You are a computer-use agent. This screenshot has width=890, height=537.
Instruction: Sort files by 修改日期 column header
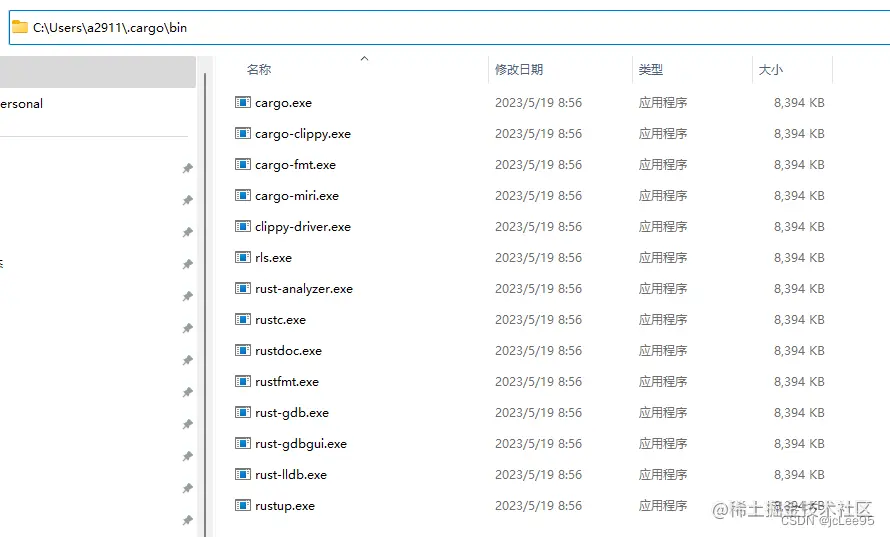pos(519,69)
